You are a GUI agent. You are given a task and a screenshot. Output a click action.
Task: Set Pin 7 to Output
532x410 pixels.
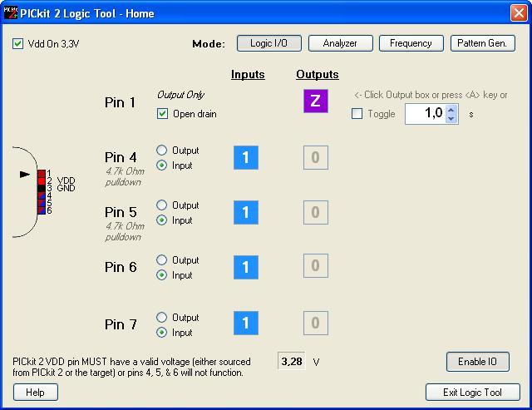tap(162, 318)
